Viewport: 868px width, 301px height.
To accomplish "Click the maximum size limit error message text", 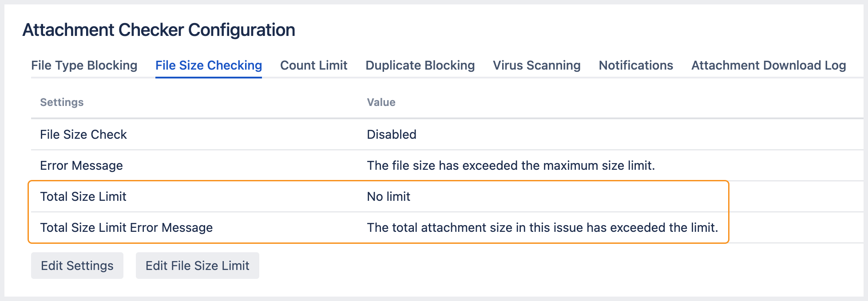I will click(511, 166).
